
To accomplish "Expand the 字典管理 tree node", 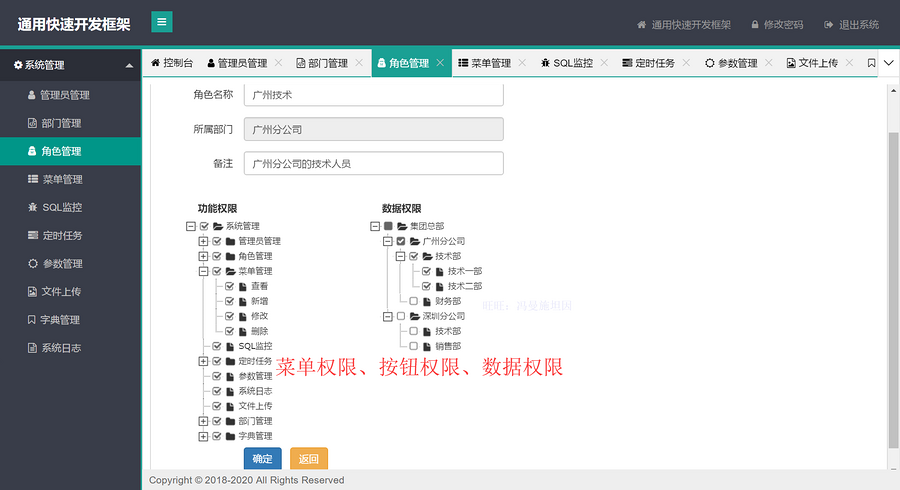I will [x=203, y=436].
